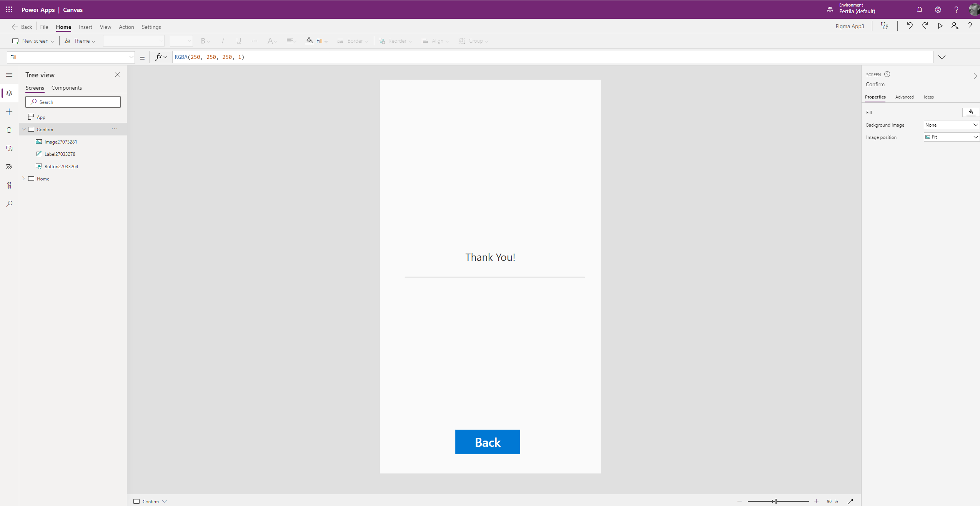Screen dimensions: 980x506
Task: Switch to the Components tab
Action: pyautogui.click(x=67, y=88)
